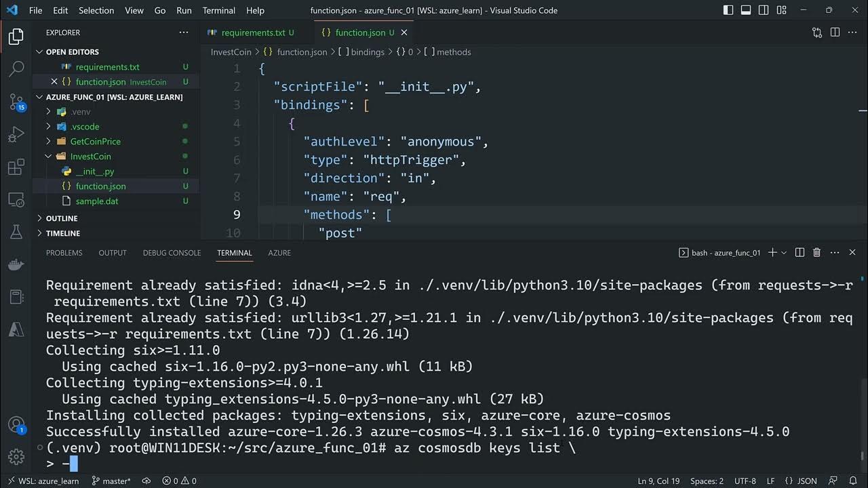Open sample.dat in the explorer
This screenshot has width=868, height=488.
(x=97, y=201)
